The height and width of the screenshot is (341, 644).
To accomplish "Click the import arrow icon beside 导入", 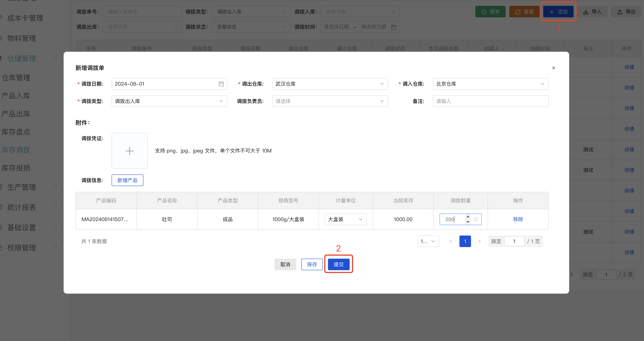I will click(x=586, y=12).
